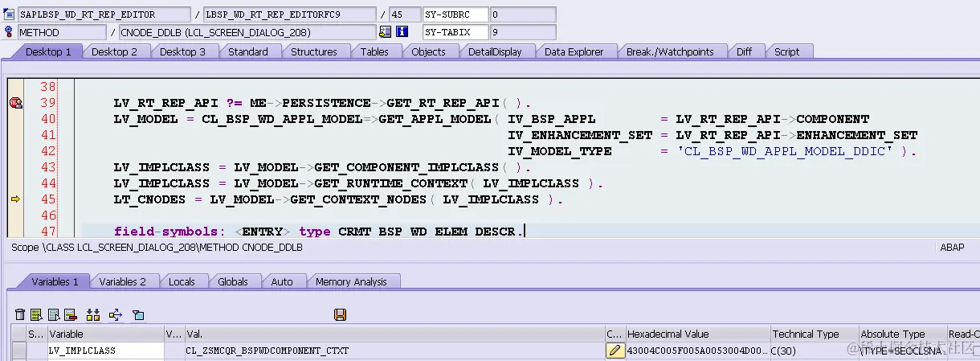980x361 pixels.
Task: Switch to the Diff tab
Action: [744, 51]
